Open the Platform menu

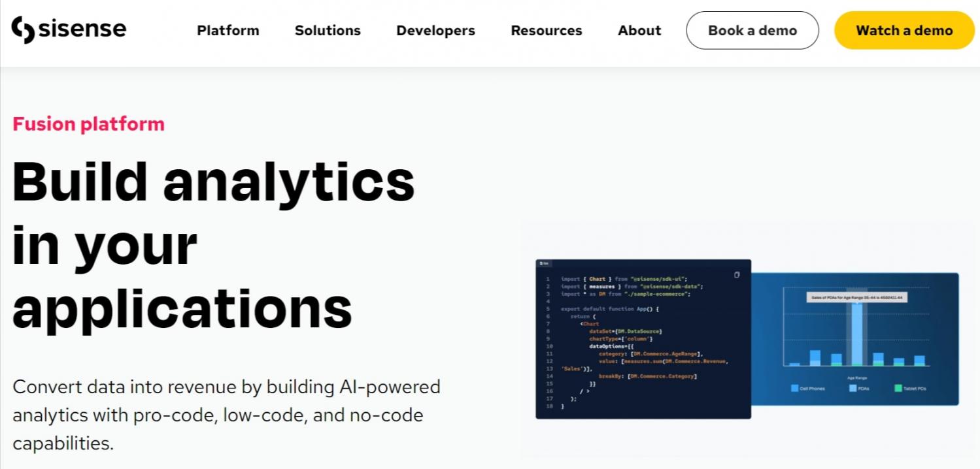[228, 31]
